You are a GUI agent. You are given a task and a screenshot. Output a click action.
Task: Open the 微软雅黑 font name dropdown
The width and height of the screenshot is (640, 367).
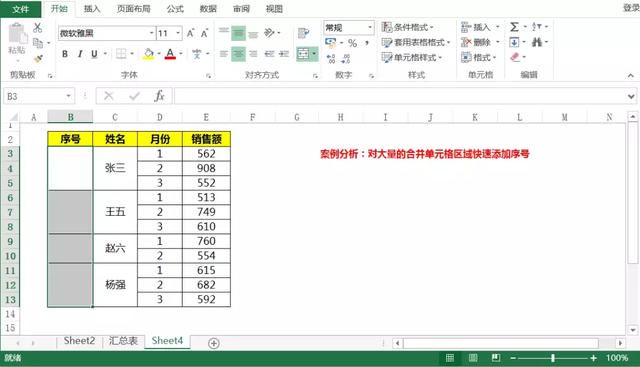(151, 33)
